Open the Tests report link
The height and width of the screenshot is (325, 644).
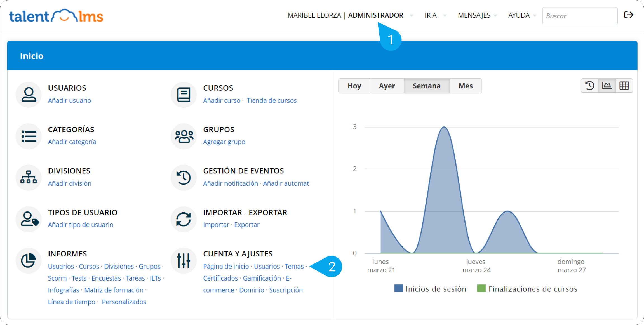pyautogui.click(x=79, y=278)
